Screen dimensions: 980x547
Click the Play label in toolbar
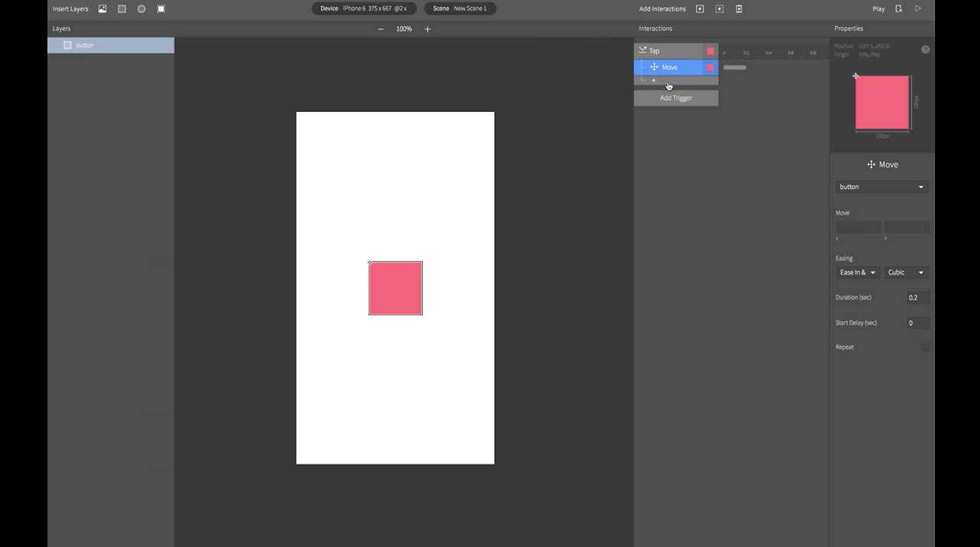879,9
